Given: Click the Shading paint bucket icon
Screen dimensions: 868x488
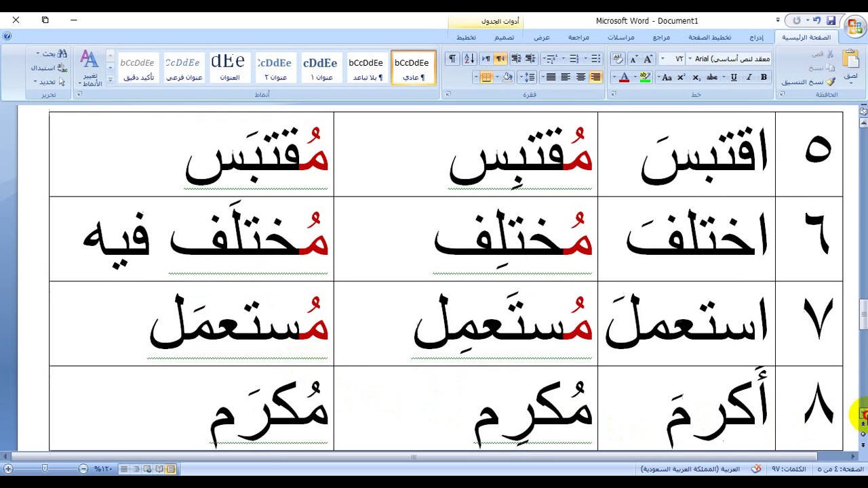Looking at the screenshot, I should 508,77.
